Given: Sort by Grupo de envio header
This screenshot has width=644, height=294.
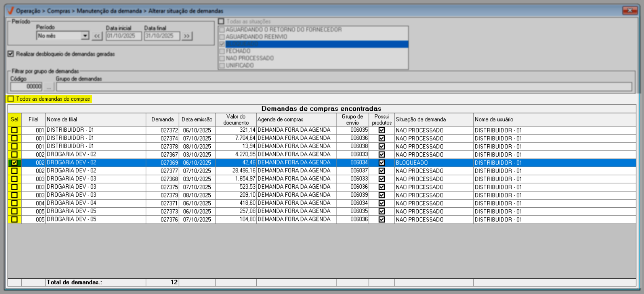Looking at the screenshot, I should pos(353,120).
